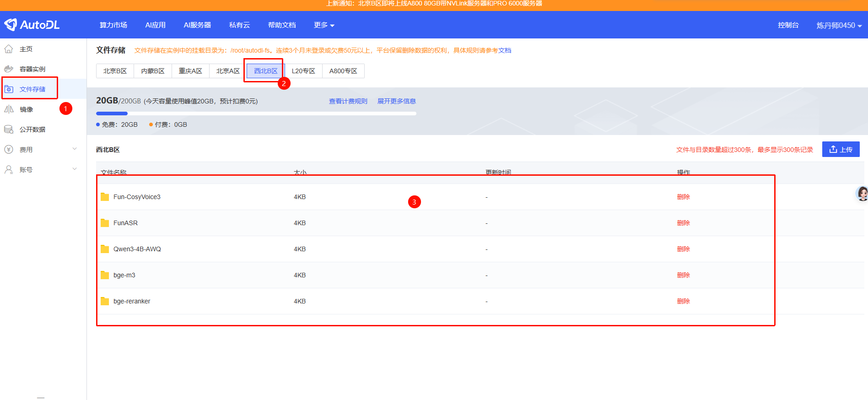Open the customer service avatar icon
This screenshot has width=868, height=400.
(862, 194)
